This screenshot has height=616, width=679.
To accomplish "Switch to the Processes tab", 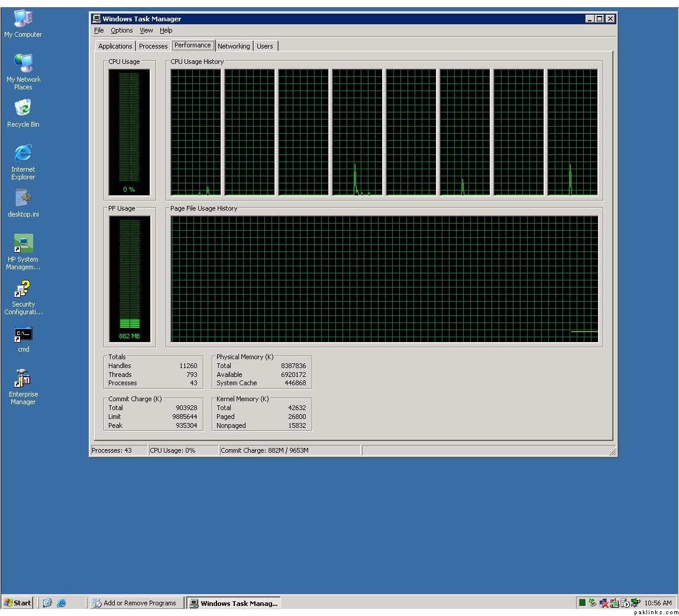I will pyautogui.click(x=153, y=46).
